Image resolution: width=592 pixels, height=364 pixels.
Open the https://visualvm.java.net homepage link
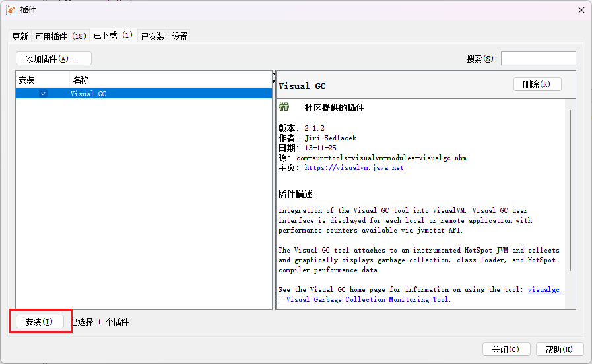tap(354, 168)
